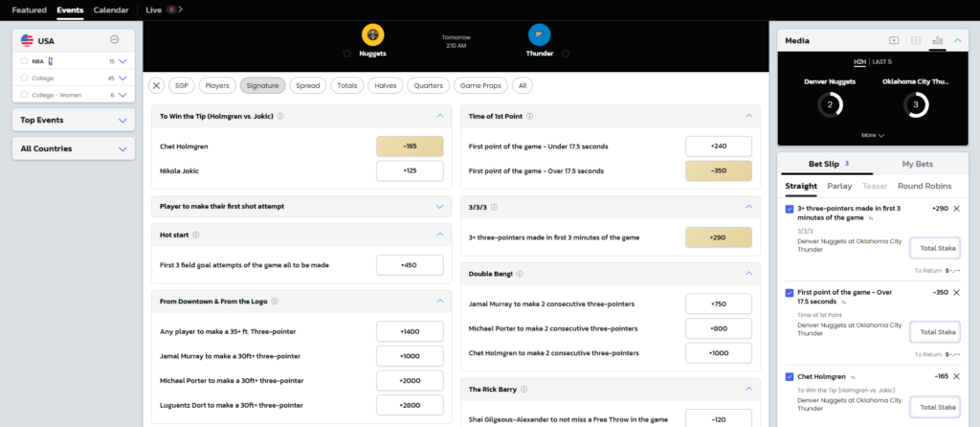Show info for Time of 1st Point

529,116
